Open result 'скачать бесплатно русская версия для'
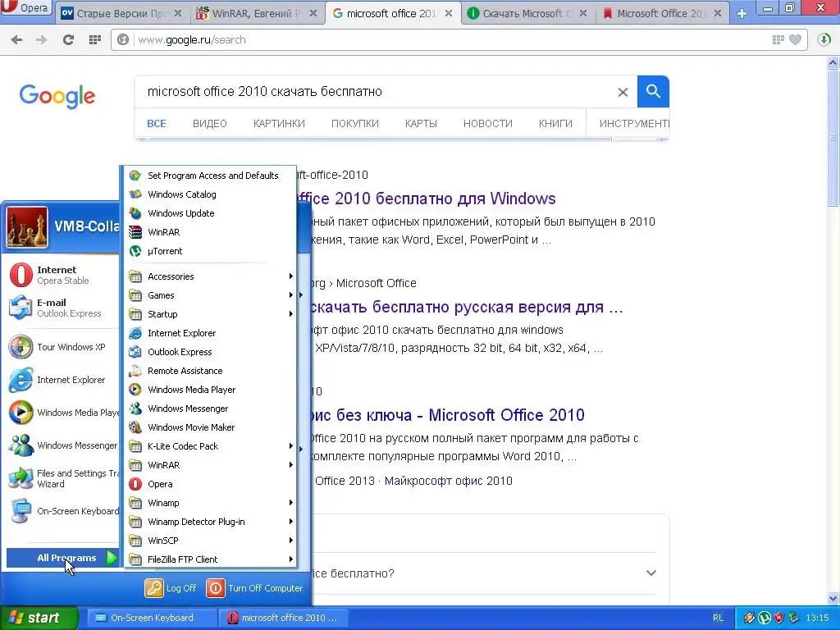This screenshot has width=840, height=630. pos(466,308)
